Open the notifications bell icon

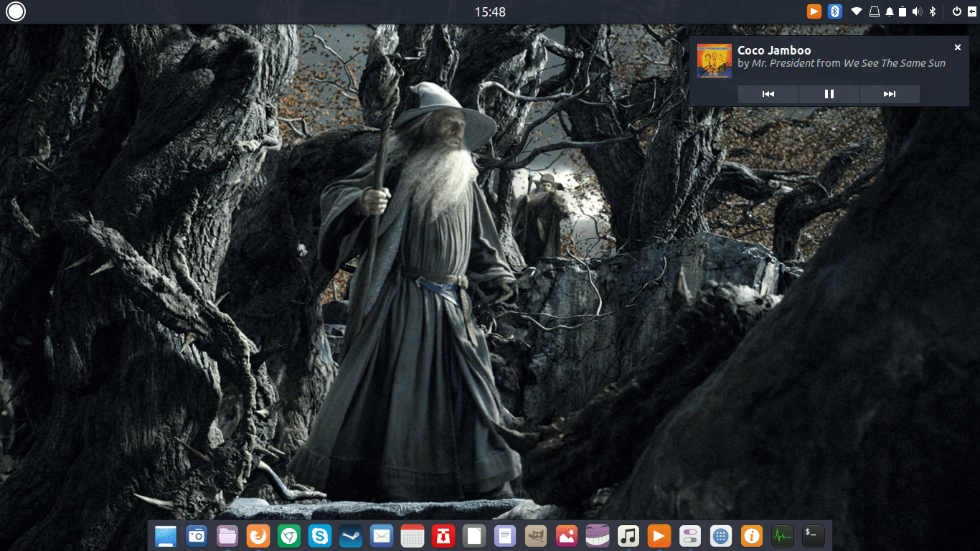pyautogui.click(x=890, y=11)
